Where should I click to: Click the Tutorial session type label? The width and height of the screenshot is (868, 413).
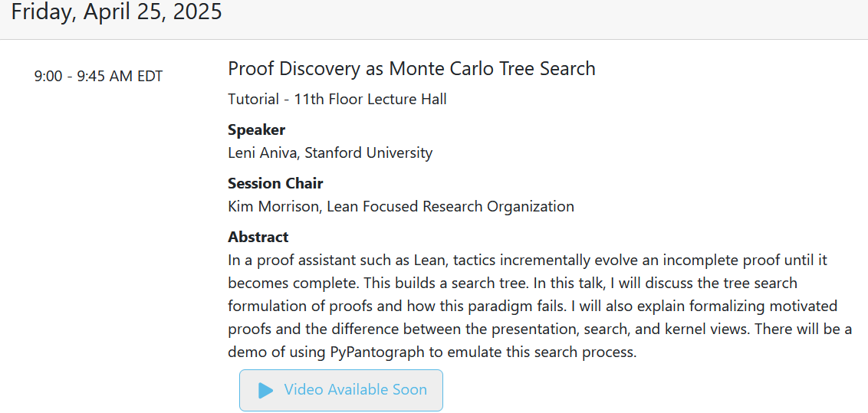click(x=254, y=100)
